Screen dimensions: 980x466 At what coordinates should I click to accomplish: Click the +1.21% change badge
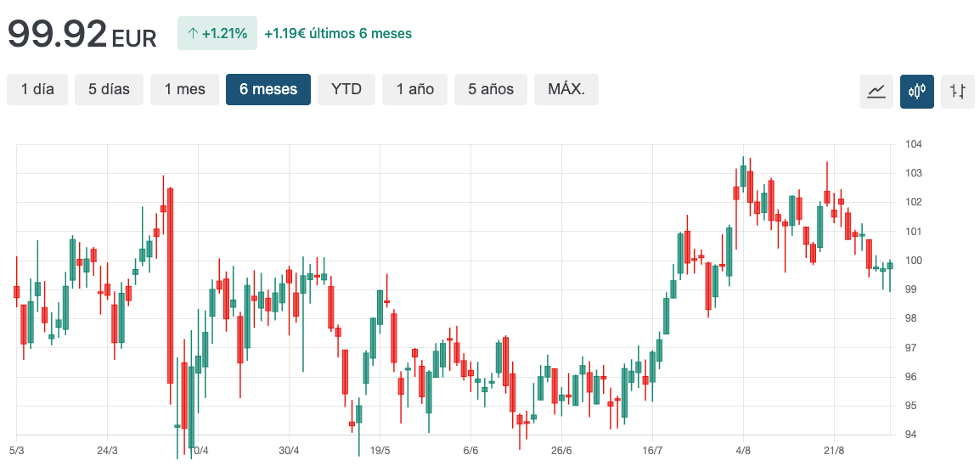click(217, 34)
